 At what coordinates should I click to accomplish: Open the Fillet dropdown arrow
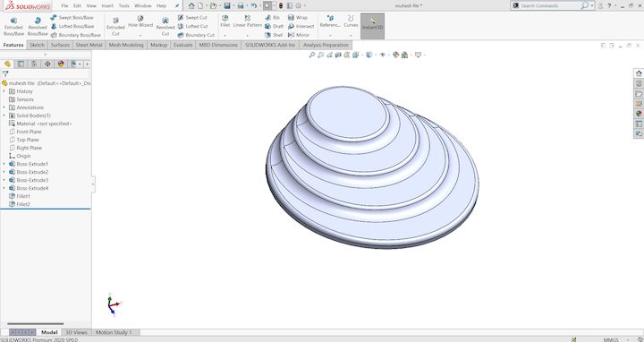pos(225,35)
